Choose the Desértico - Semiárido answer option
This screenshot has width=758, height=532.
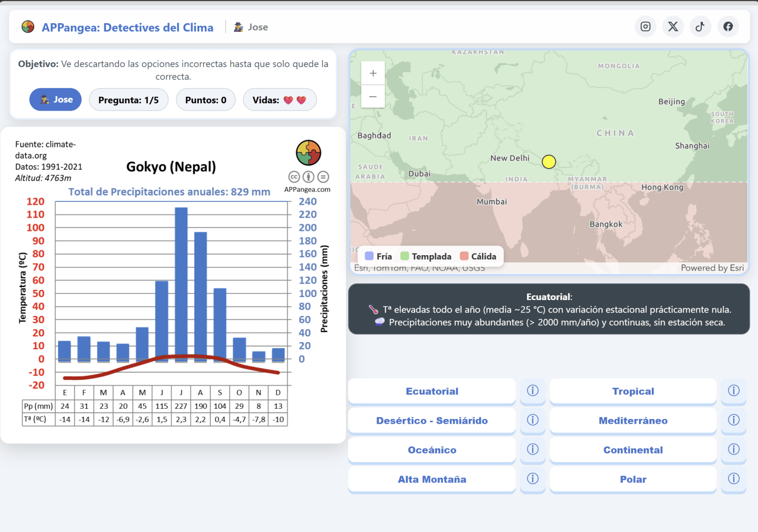coord(432,421)
